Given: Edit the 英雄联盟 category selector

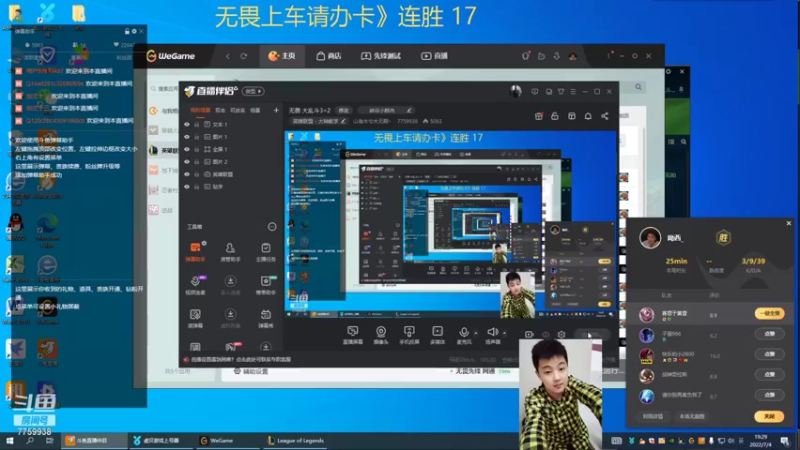Looking at the screenshot, I should click(318, 121).
